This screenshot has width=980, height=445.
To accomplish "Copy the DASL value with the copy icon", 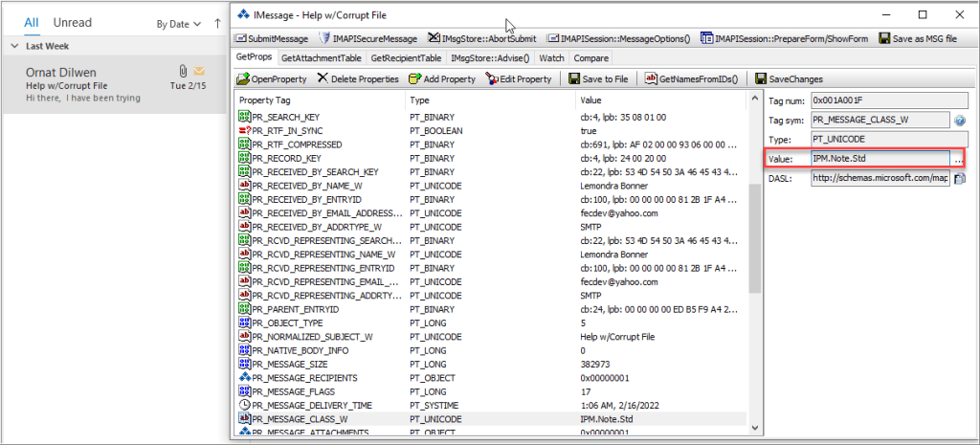I will [x=959, y=178].
